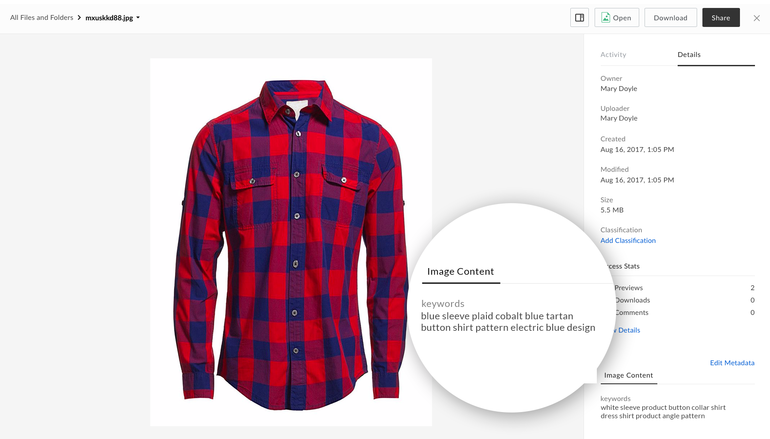The width and height of the screenshot is (770, 439).
Task: Switch to the Activity tab
Action: pyautogui.click(x=613, y=55)
